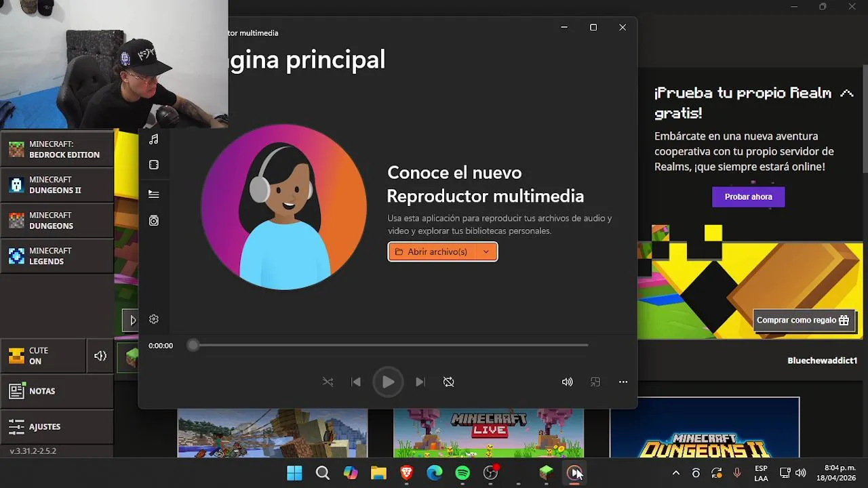Viewport: 868px width, 488px height.
Task: Switch to mini player view
Action: coord(595,382)
